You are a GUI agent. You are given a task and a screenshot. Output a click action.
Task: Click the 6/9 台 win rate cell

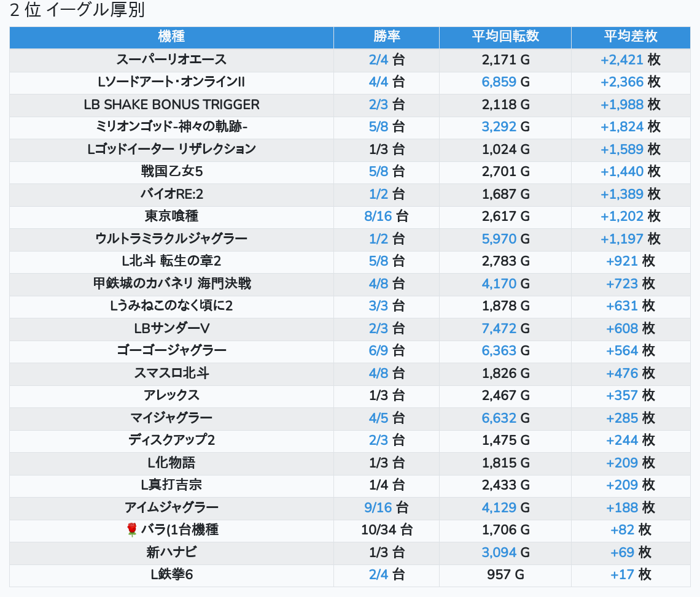[387, 351]
